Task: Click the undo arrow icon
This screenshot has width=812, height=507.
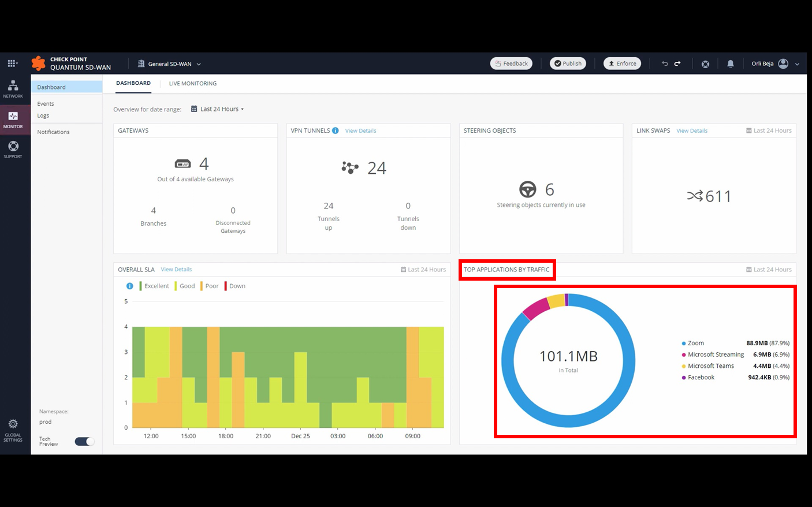Action: 665,64
